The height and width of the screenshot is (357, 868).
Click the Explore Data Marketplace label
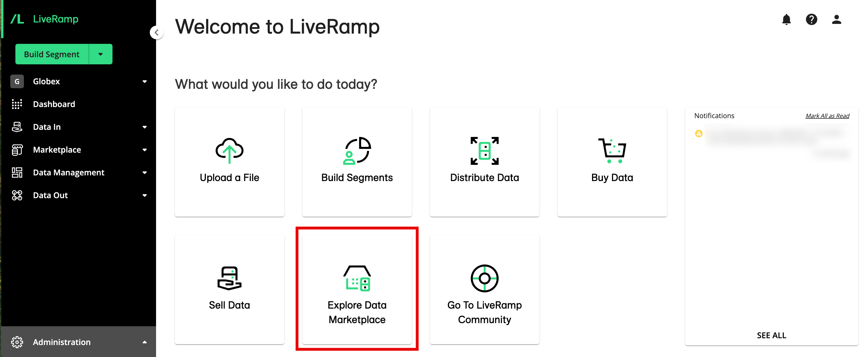[357, 312]
